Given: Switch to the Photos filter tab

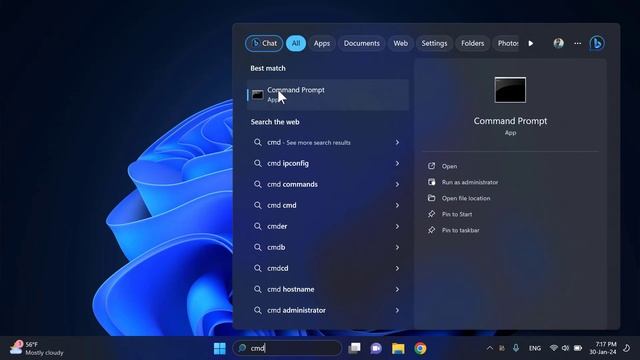Looking at the screenshot, I should 507,43.
